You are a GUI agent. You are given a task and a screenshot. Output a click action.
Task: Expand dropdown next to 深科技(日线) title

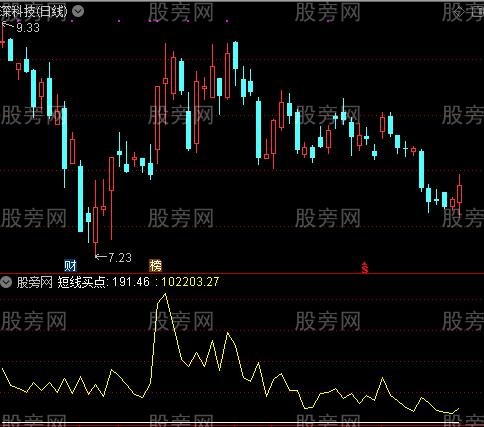tap(78, 11)
